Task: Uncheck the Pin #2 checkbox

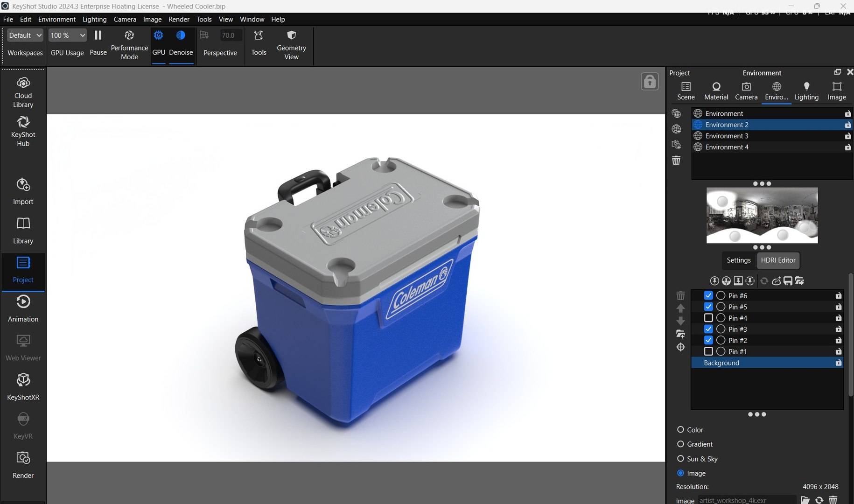Action: coord(708,340)
